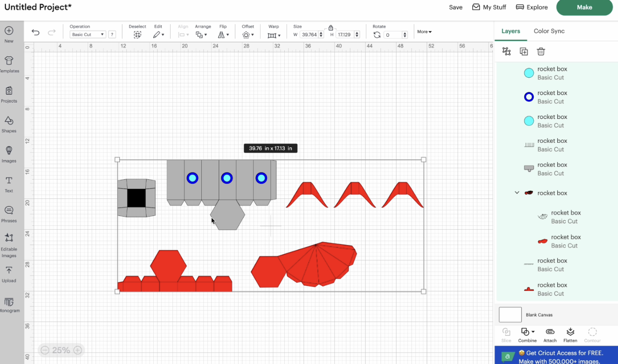The height and width of the screenshot is (364, 618).
Task: Duplicate the selection with the copy icon
Action: point(524,51)
